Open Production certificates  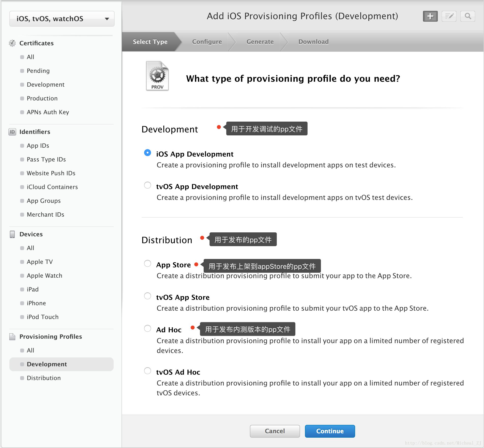pyautogui.click(x=42, y=98)
